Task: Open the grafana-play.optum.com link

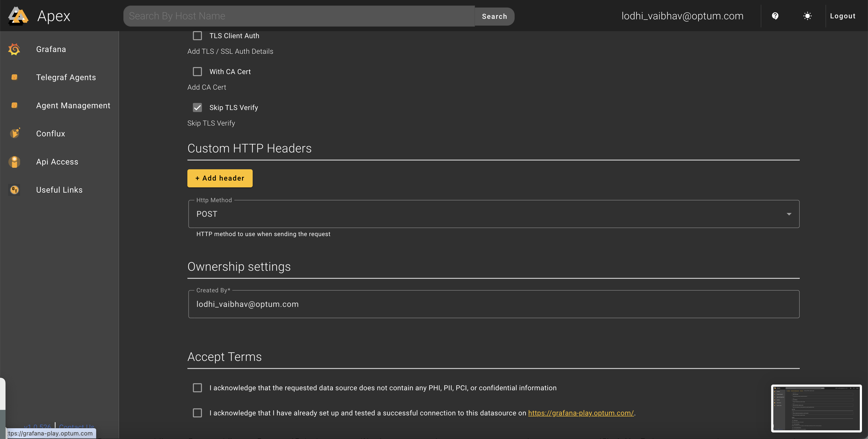Action: pyautogui.click(x=581, y=413)
